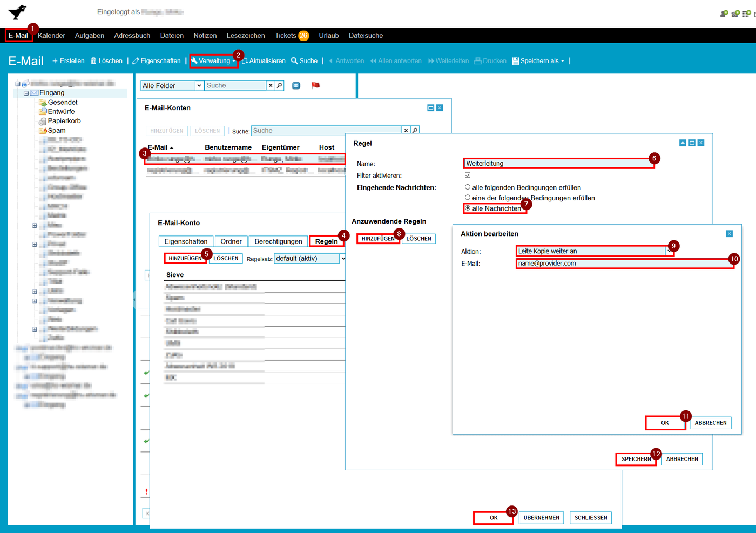Click the ÜBERNEHMEN button
The image size is (756, 533).
541,518
